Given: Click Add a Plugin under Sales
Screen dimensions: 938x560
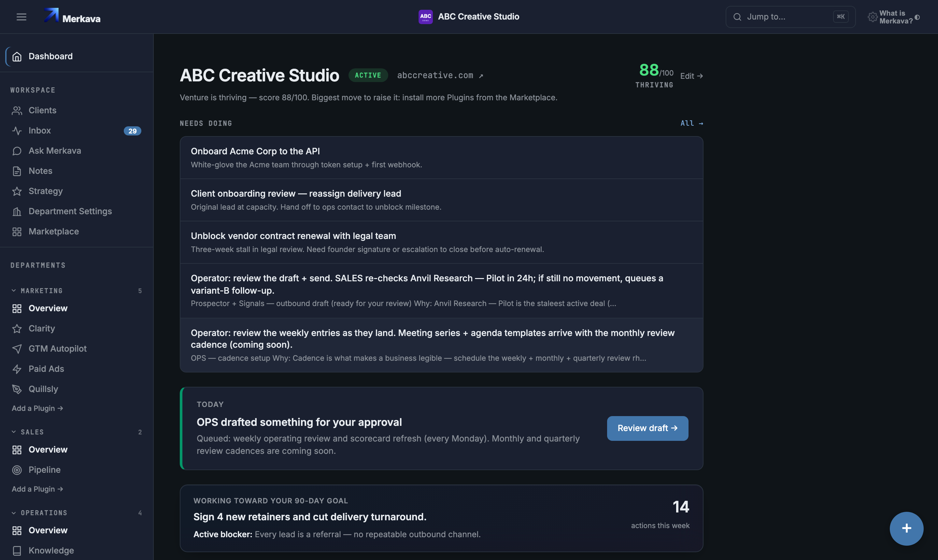Looking at the screenshot, I should coord(37,489).
